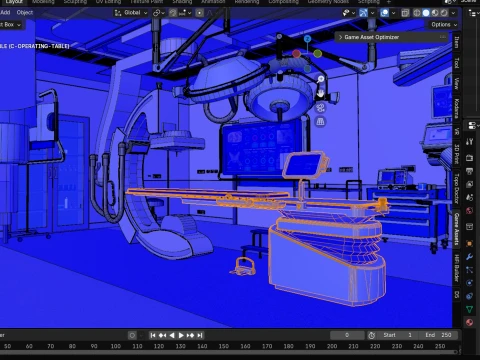
Task: Toggle viewport overlays visibility
Action: 384,13
